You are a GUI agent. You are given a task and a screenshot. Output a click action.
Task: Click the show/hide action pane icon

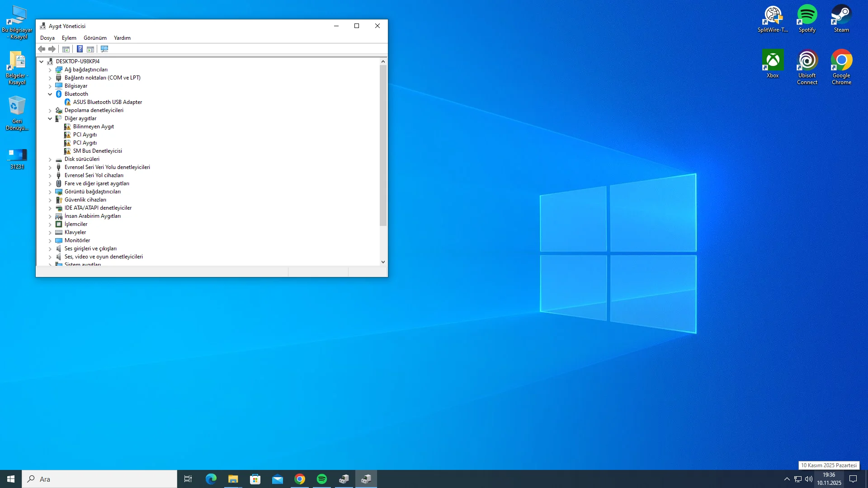coord(90,49)
